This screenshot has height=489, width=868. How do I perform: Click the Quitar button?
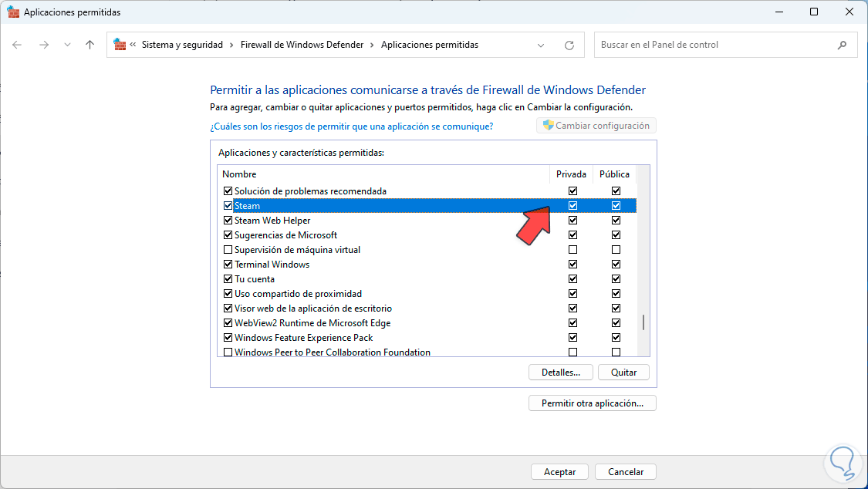pos(624,373)
